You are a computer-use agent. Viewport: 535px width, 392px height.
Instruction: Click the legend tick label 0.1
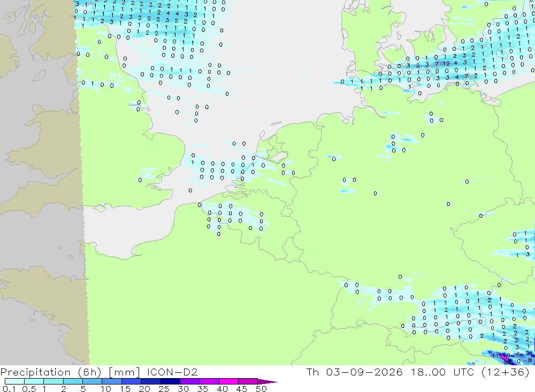[9, 389]
